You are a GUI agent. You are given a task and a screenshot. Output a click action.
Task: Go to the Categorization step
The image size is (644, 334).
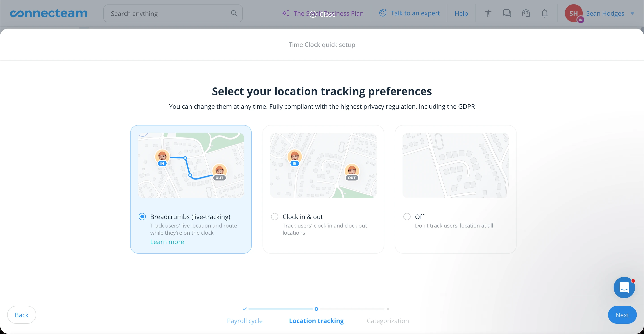[x=388, y=321]
